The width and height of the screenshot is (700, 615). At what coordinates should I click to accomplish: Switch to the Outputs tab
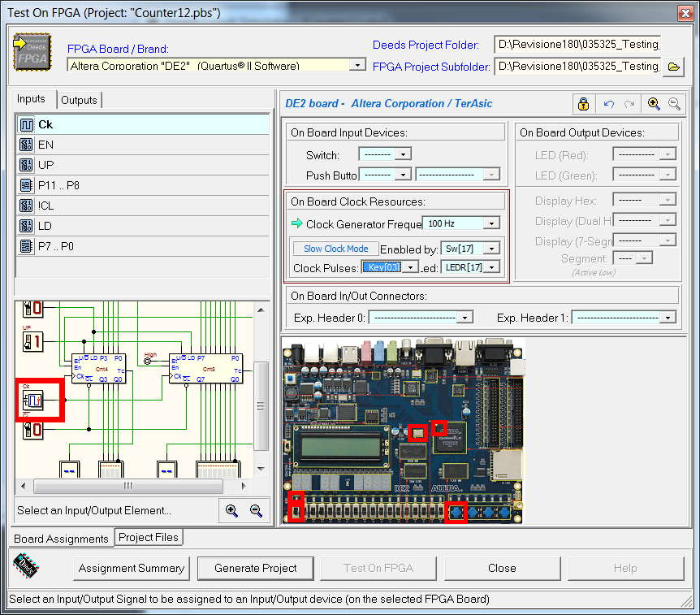[79, 100]
